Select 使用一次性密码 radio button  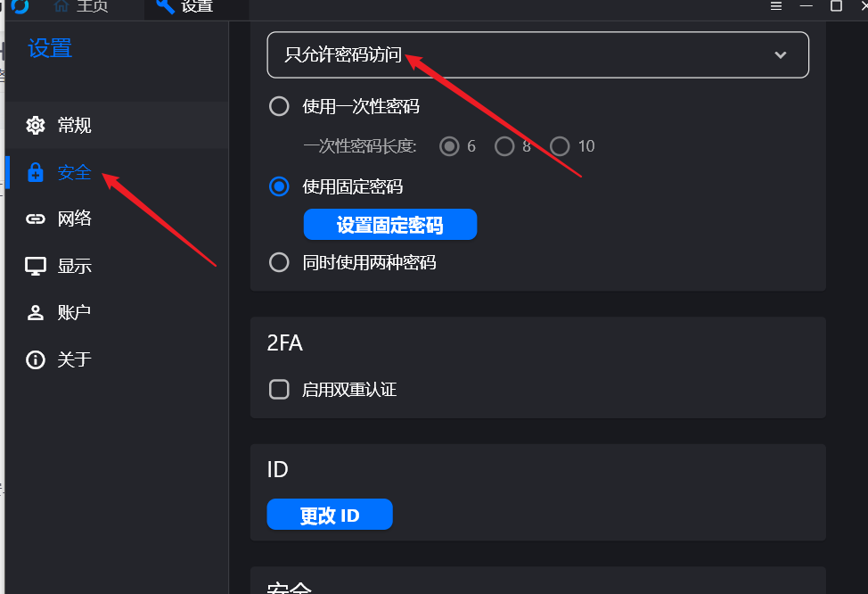click(x=279, y=106)
